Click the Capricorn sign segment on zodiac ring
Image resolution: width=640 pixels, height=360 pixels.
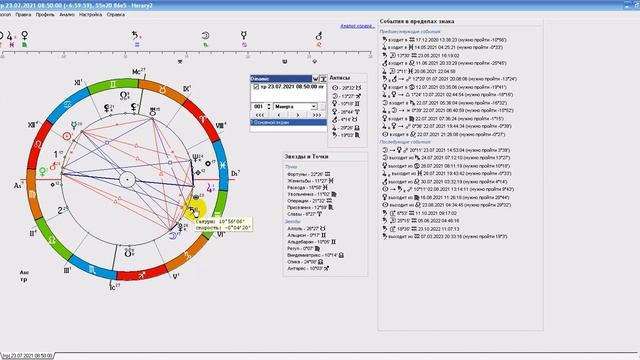187,255
